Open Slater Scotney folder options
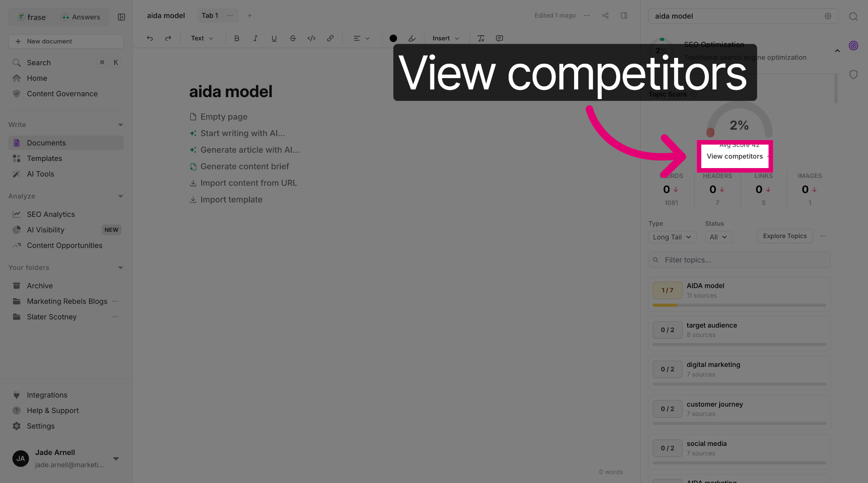This screenshot has height=483, width=868. [x=115, y=317]
